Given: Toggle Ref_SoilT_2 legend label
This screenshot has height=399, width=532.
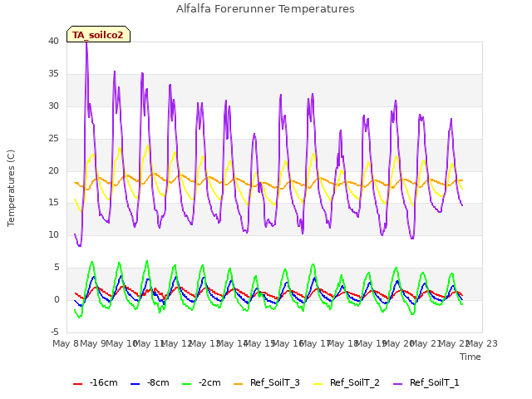Looking at the screenshot, I should click(x=355, y=382).
